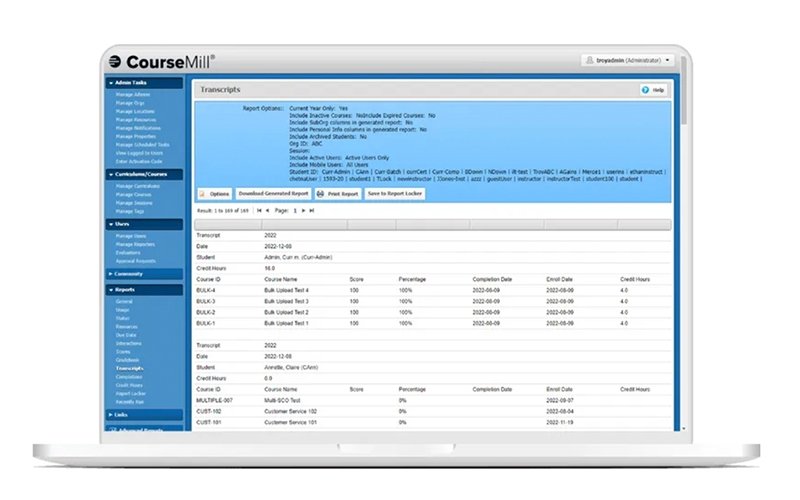Image resolution: width=800 pixels, height=500 pixels.
Task: Expand the Community section
Action: point(144,274)
